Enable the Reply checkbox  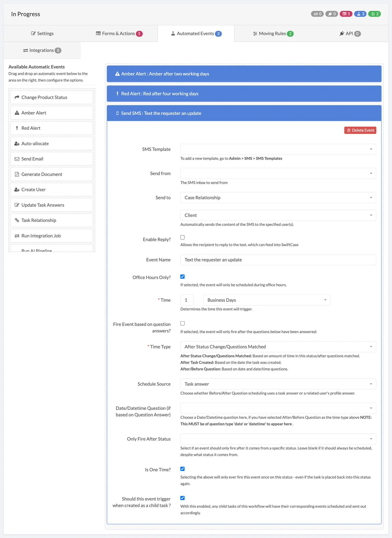pyautogui.click(x=183, y=237)
